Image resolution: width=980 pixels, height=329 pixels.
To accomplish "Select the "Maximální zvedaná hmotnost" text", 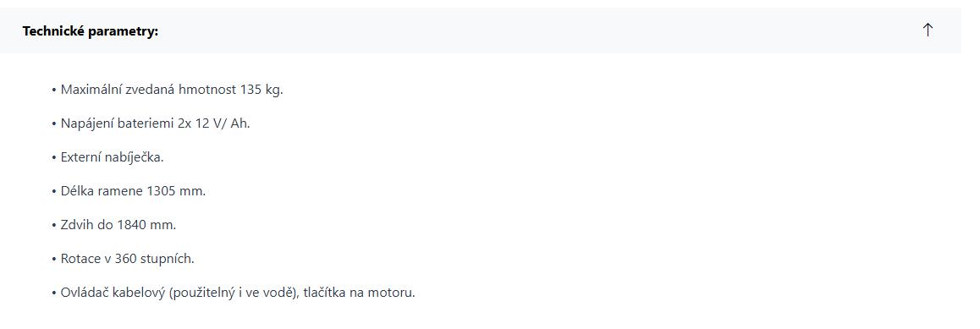I will click(x=149, y=90).
